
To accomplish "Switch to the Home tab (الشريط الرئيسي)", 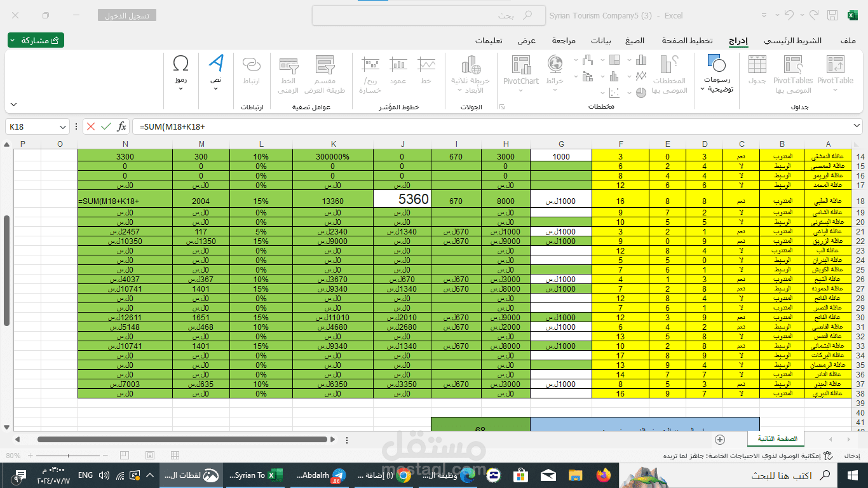I will 792,41.
